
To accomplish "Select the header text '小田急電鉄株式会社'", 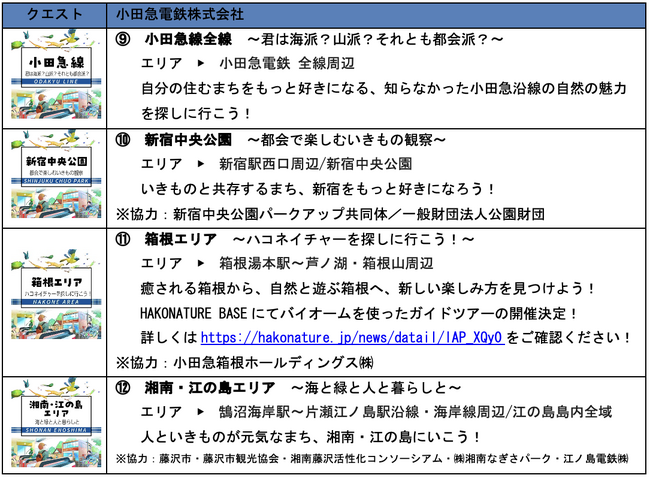I will coord(180,15).
